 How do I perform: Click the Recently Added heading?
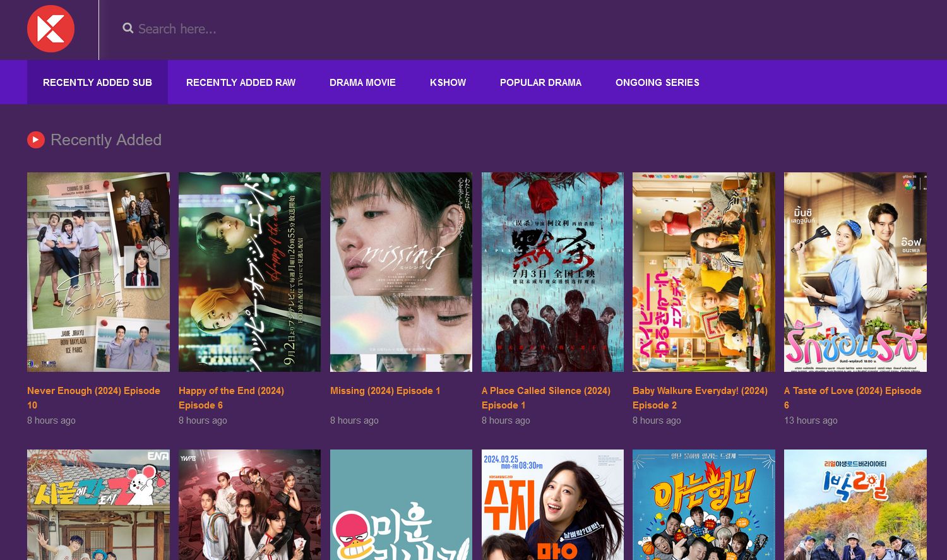(x=106, y=140)
